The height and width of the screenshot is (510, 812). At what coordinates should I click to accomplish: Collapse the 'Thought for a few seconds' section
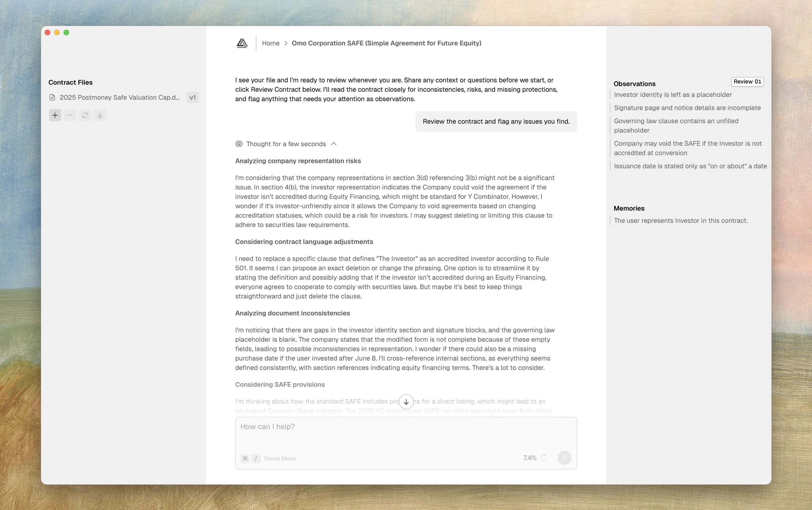point(334,144)
